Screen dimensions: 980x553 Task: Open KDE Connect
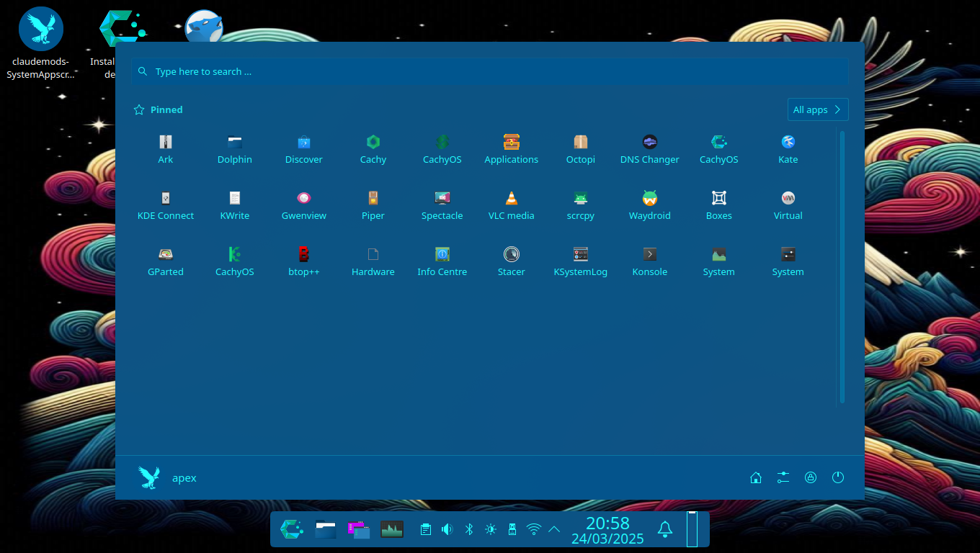166,205
